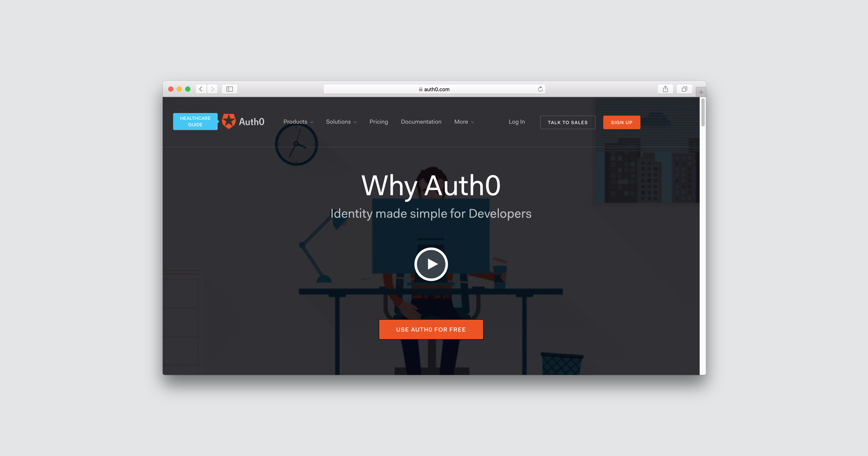Screen dimensions: 868x456
Task: Click the Sign Up button
Action: 622,122
